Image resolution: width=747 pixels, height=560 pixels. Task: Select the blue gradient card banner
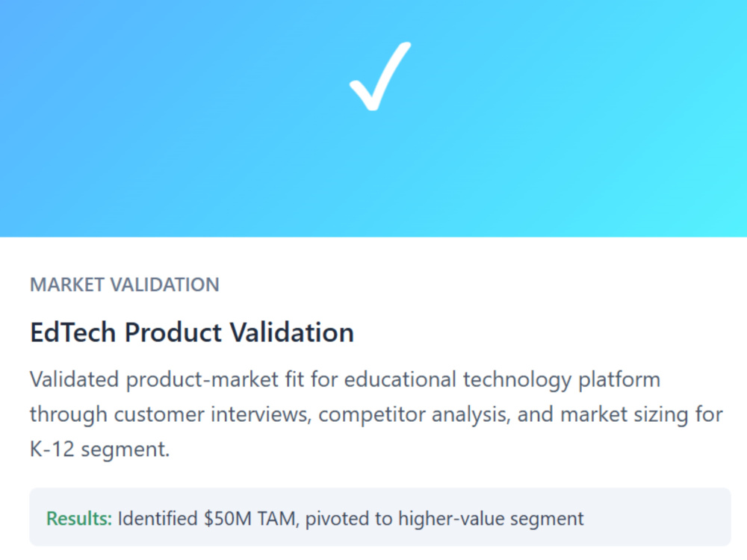(x=373, y=118)
